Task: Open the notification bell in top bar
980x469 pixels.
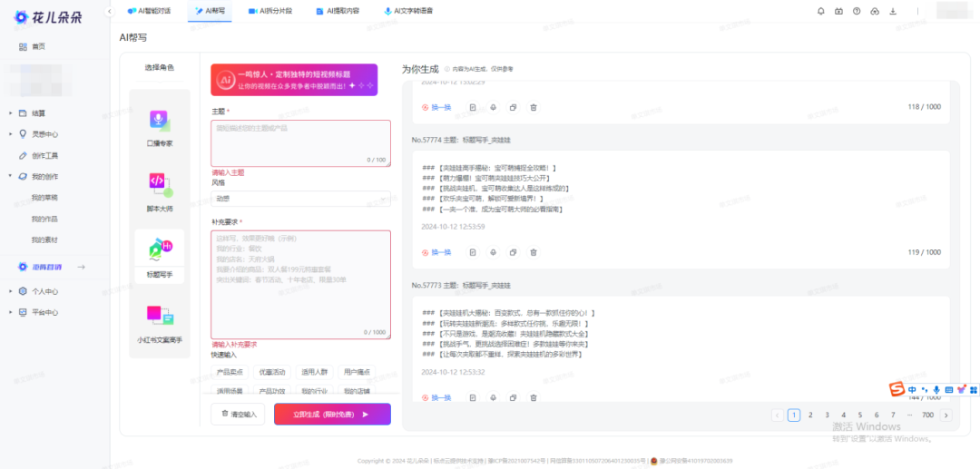Action: pyautogui.click(x=821, y=11)
